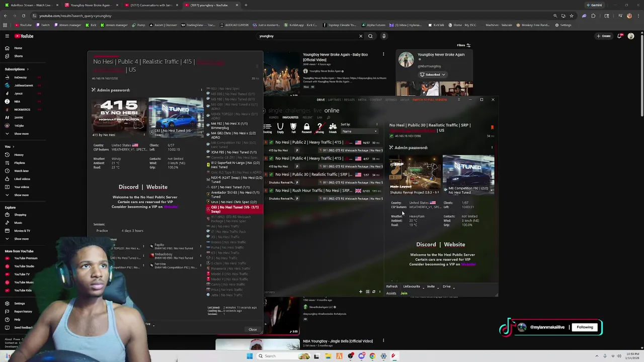Switch to single mode heading
This screenshot has height=362, width=644.
click(x=275, y=111)
